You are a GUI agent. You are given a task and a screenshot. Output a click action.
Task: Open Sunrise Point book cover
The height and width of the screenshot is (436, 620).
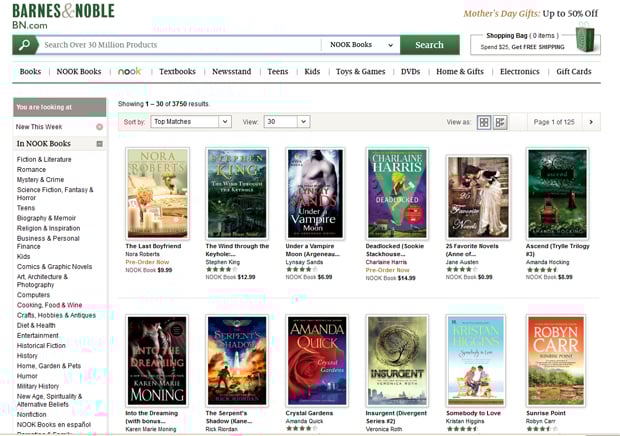[x=556, y=361]
